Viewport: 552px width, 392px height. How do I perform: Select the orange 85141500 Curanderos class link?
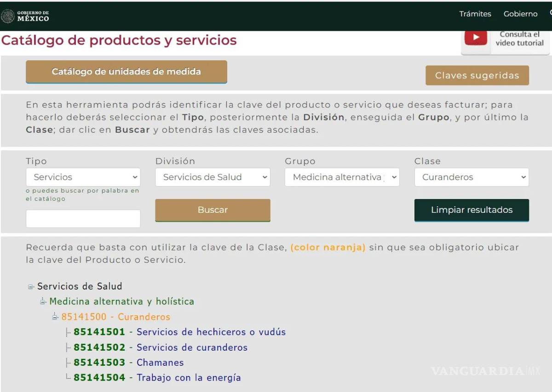pos(115,317)
